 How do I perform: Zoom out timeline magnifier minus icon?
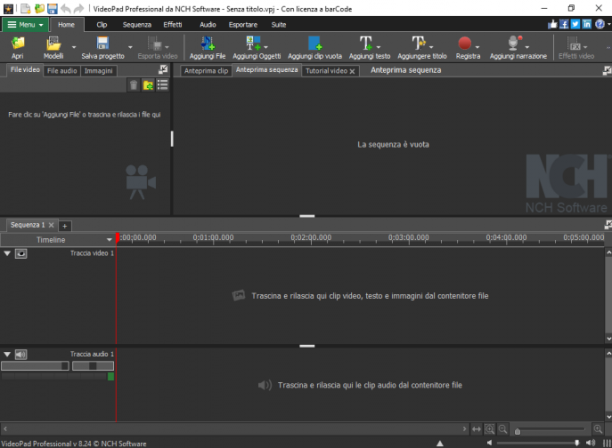(503, 430)
